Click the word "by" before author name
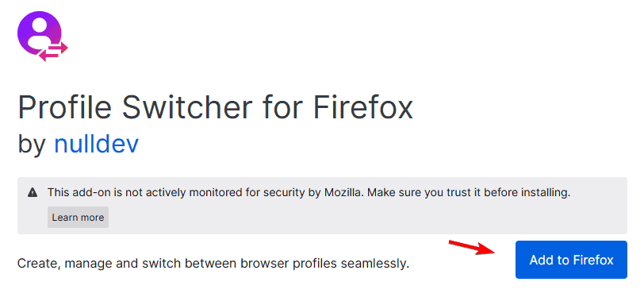Image resolution: width=644 pixels, height=301 pixels. 31,145
